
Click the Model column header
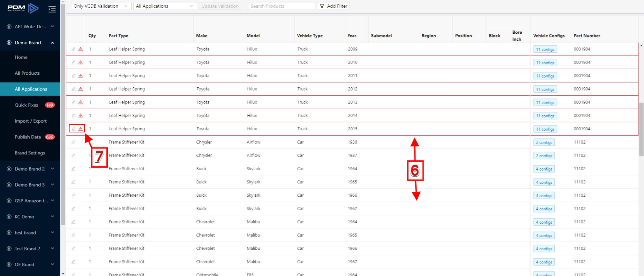tap(253, 36)
